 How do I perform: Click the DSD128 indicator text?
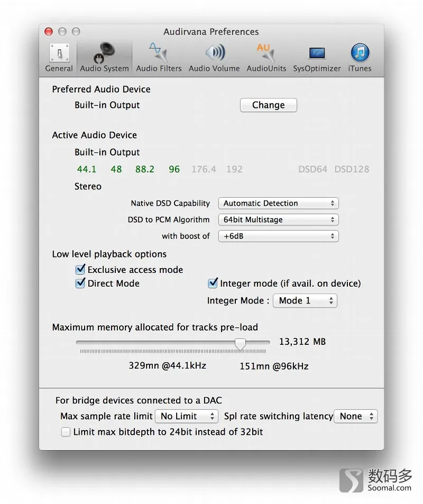pyautogui.click(x=352, y=169)
